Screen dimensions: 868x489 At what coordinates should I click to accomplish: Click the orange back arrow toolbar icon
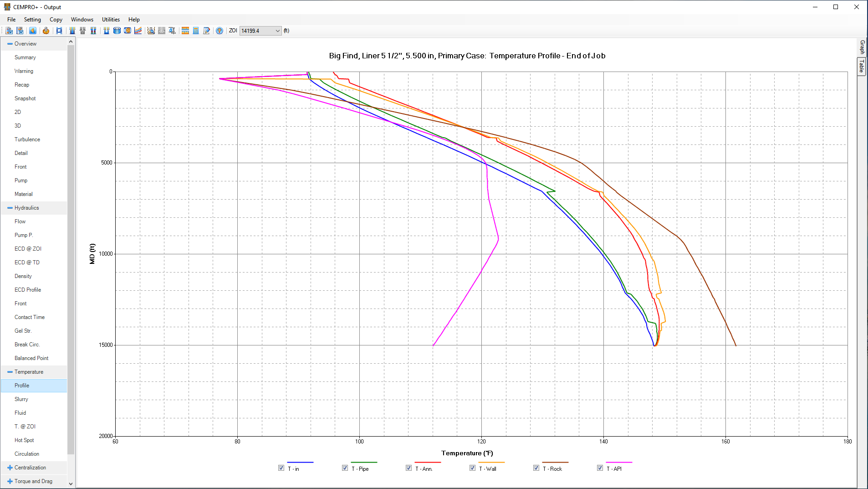pyautogui.click(x=33, y=31)
